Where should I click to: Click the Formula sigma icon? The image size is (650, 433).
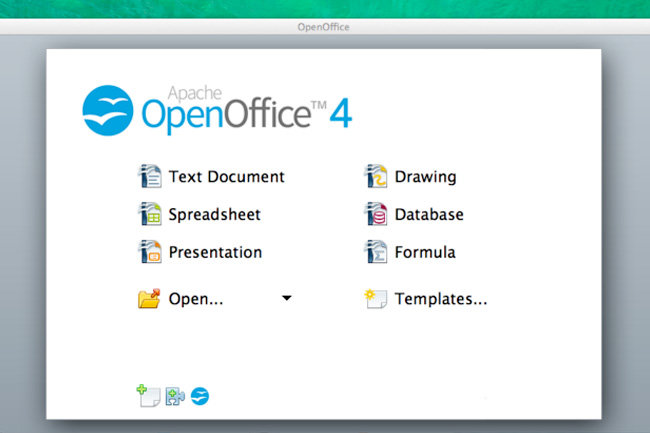(x=375, y=252)
